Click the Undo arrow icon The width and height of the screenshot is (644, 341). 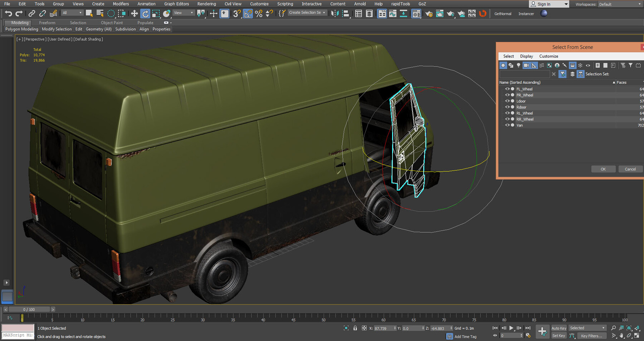coord(8,14)
